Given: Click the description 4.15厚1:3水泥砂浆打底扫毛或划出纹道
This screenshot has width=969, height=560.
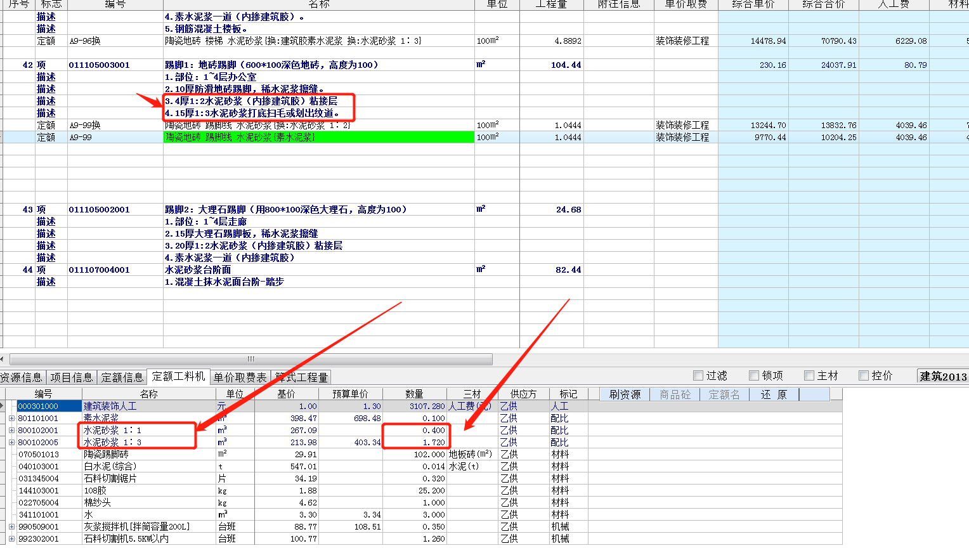Looking at the screenshot, I should pyautogui.click(x=252, y=113).
